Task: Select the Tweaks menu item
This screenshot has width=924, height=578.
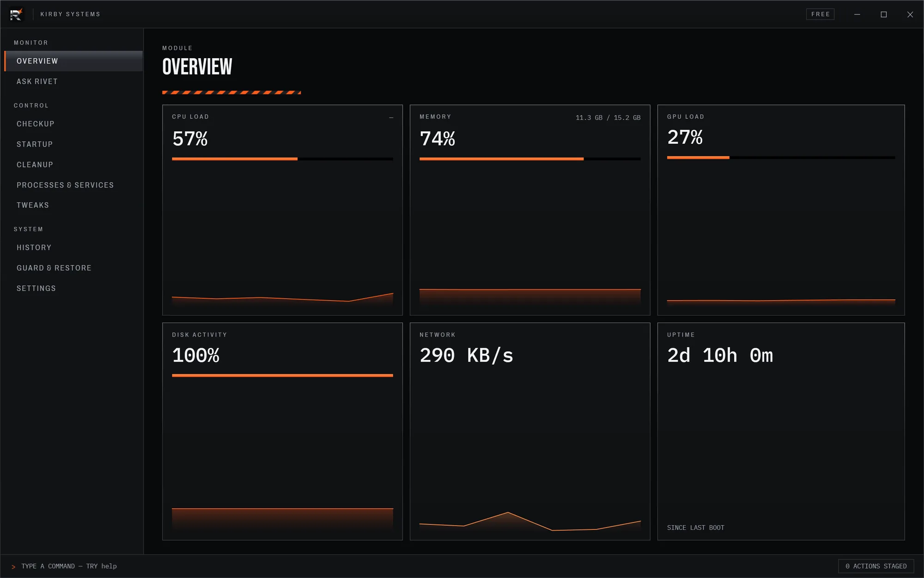Action: [x=73, y=205]
